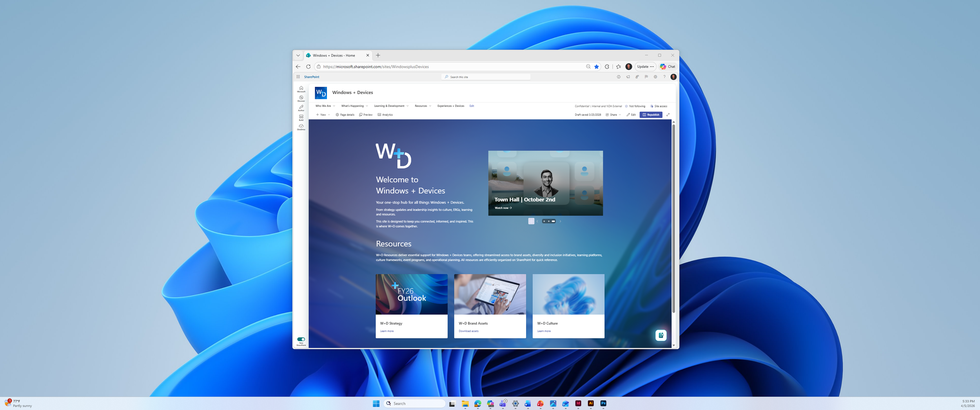Open OneDrive from the SharePoint sidebar
The height and width of the screenshot is (410, 980).
pyautogui.click(x=301, y=127)
